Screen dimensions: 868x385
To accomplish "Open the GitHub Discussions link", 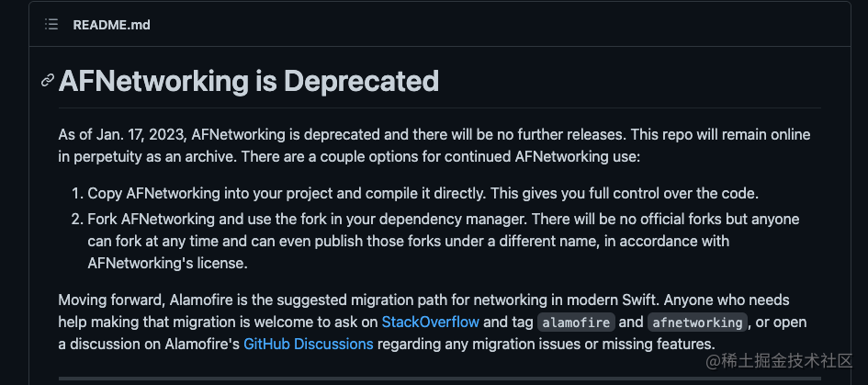I will coord(308,344).
